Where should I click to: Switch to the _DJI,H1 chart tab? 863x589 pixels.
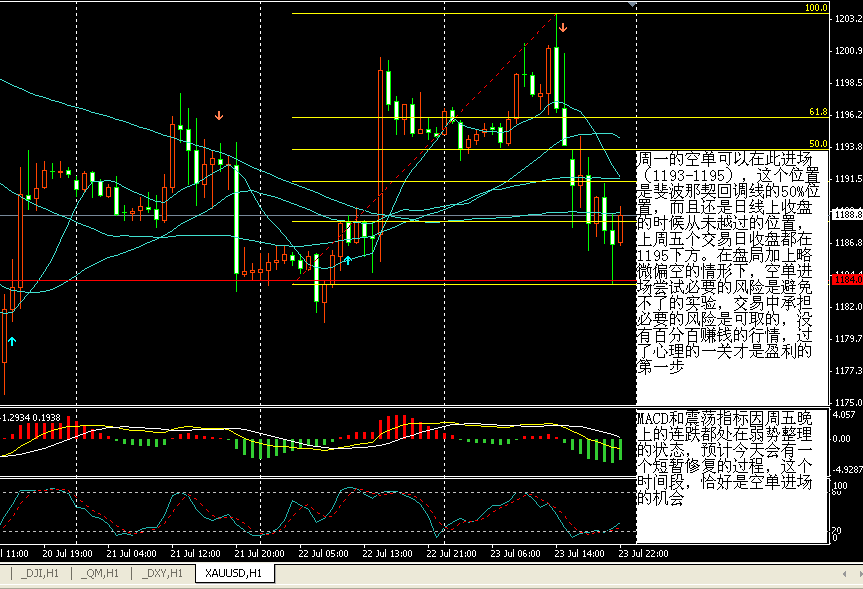pyautogui.click(x=39, y=574)
